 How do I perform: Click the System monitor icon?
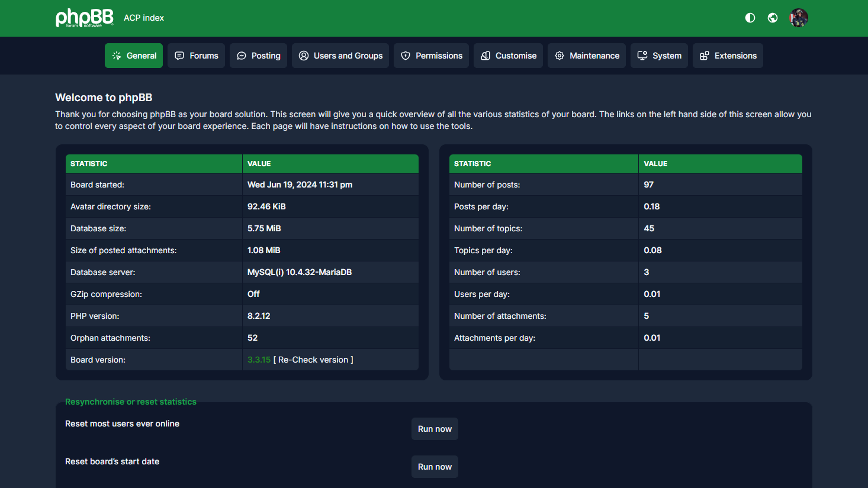[x=642, y=56]
